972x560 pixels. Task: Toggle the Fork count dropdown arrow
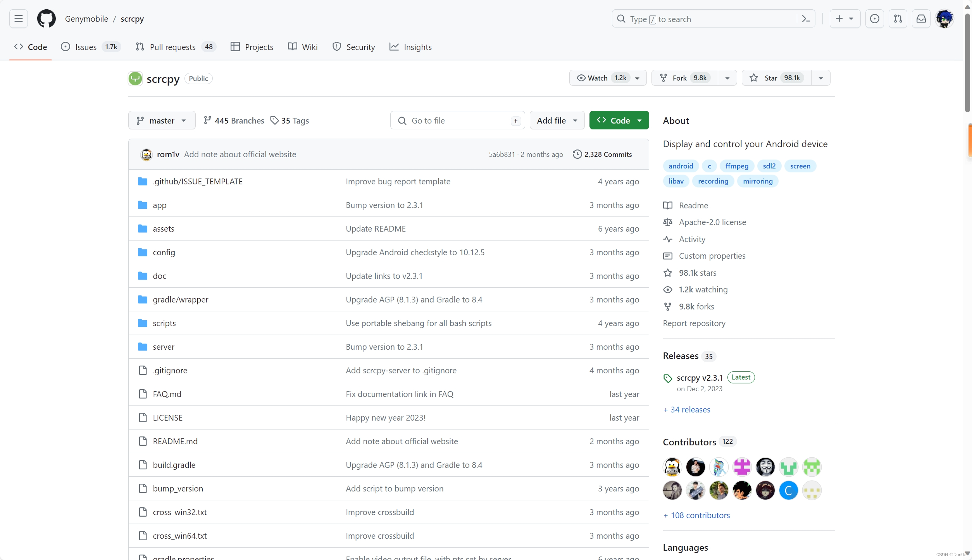pos(727,78)
